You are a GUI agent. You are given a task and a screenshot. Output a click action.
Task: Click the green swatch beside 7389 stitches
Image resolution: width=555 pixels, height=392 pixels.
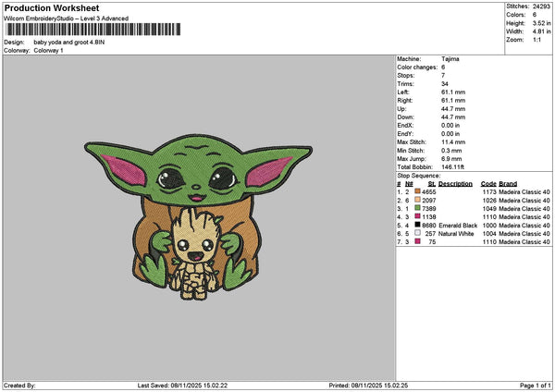[417, 208]
